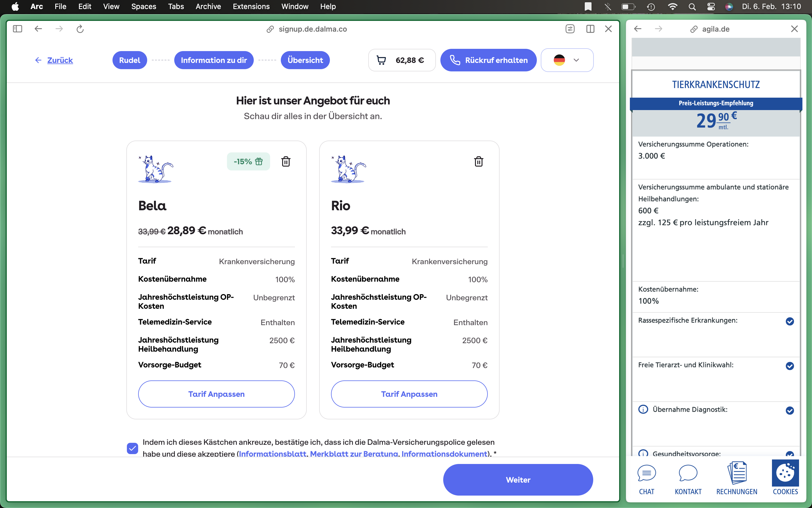Open the Tabs menu
The image size is (812, 508).
(176, 6)
